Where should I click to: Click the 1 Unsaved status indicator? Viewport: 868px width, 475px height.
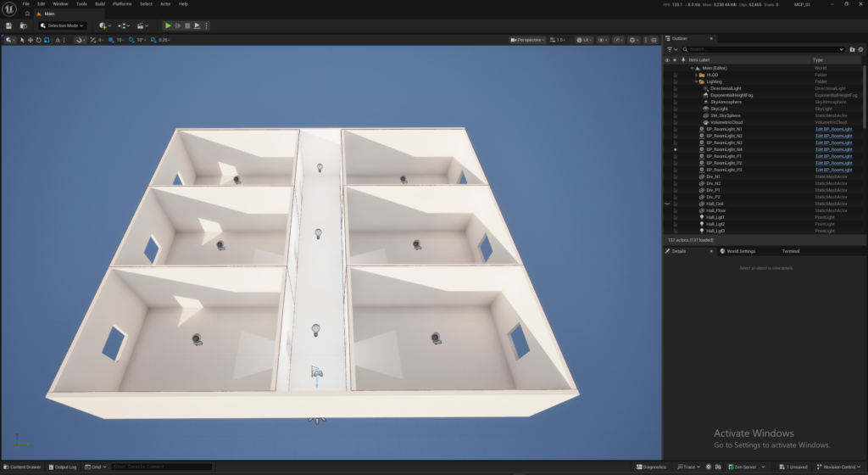793,467
